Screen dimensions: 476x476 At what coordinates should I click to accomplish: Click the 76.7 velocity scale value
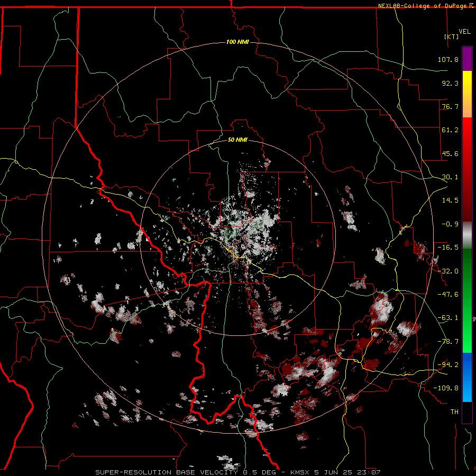[x=450, y=106]
